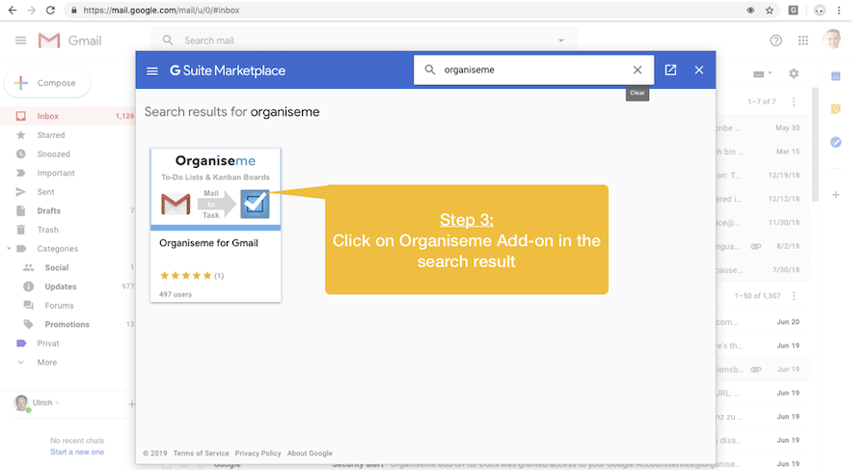
Task: Click the G Suite Marketplace title
Action: tap(228, 70)
